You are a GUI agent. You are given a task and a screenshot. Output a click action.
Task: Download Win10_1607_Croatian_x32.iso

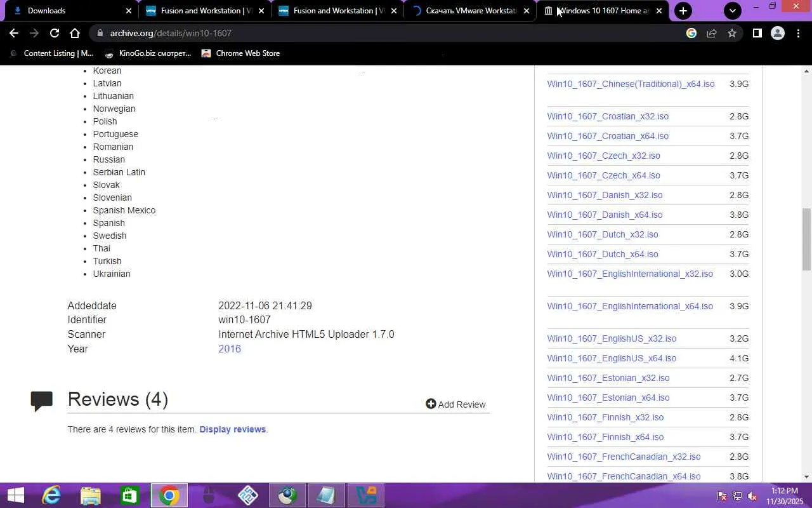click(608, 116)
